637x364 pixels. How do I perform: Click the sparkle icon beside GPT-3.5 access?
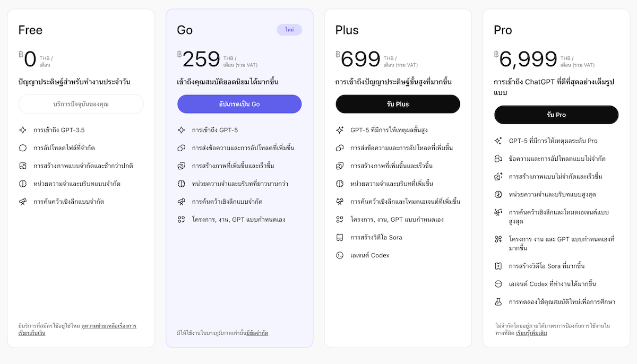23,130
